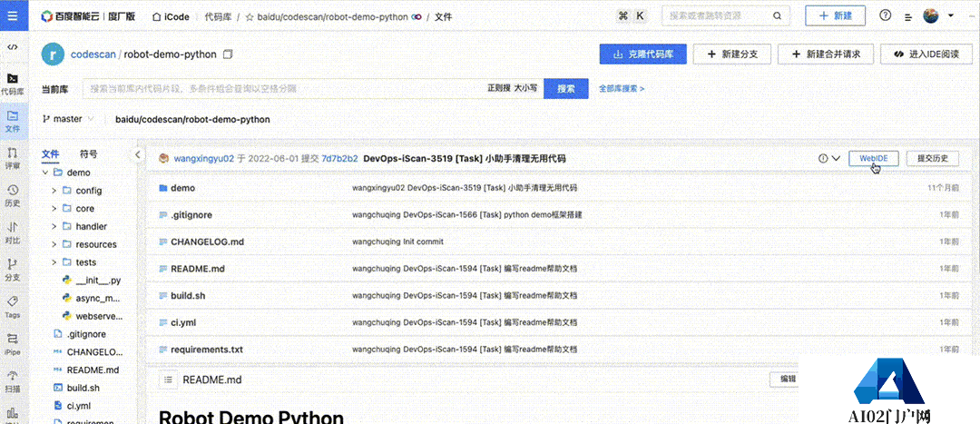Click the codescan round repository avatar
Screen dimensions: 980x424
point(54,54)
